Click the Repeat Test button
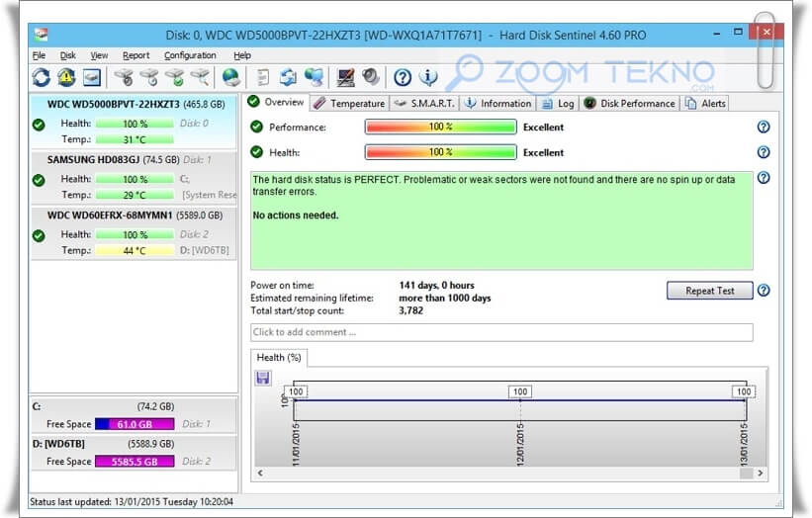 (709, 291)
